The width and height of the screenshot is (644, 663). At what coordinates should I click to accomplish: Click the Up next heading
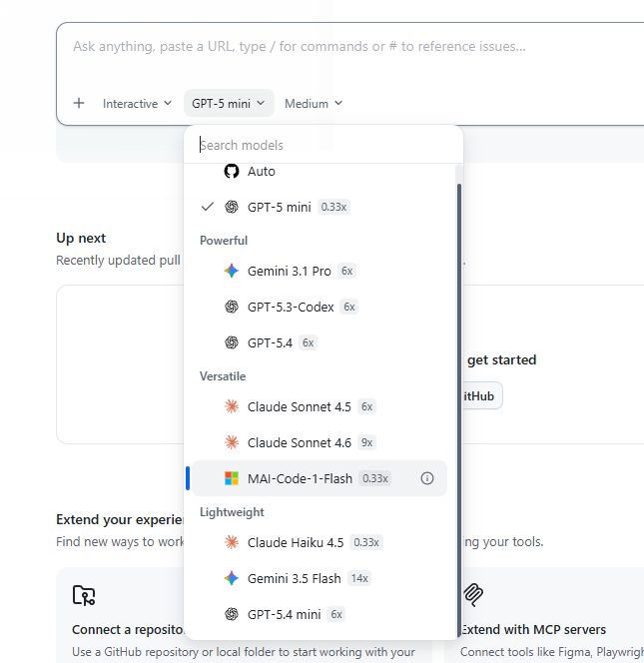pos(81,238)
